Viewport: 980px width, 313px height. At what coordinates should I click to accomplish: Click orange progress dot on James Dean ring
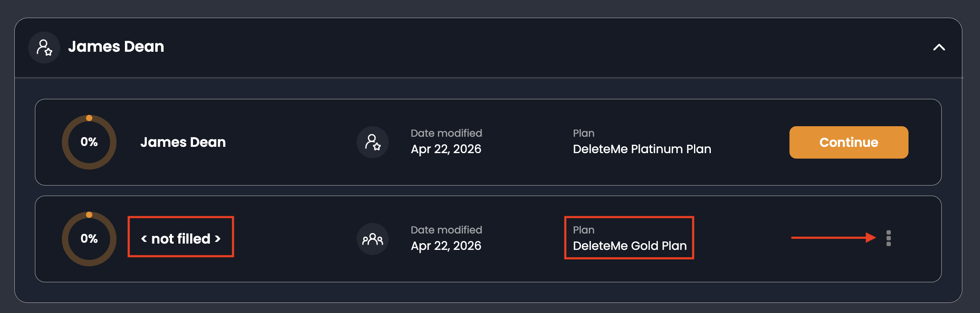(89, 118)
